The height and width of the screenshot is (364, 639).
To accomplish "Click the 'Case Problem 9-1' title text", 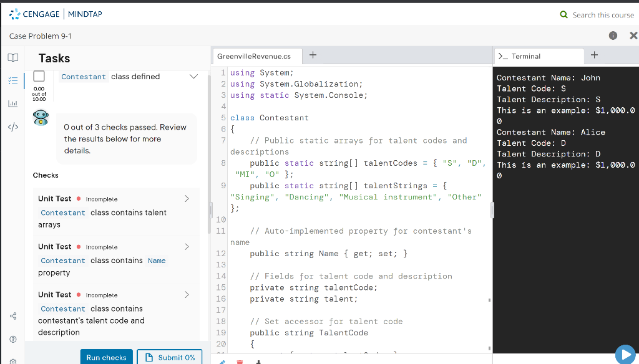I will [41, 36].
